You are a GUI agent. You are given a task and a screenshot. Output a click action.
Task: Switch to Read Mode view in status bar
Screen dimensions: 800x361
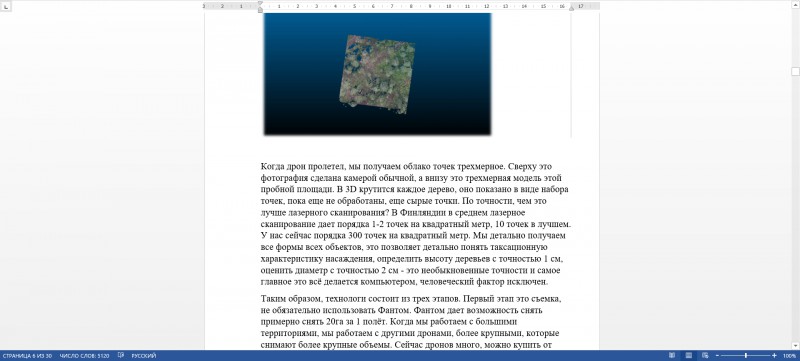(672, 355)
